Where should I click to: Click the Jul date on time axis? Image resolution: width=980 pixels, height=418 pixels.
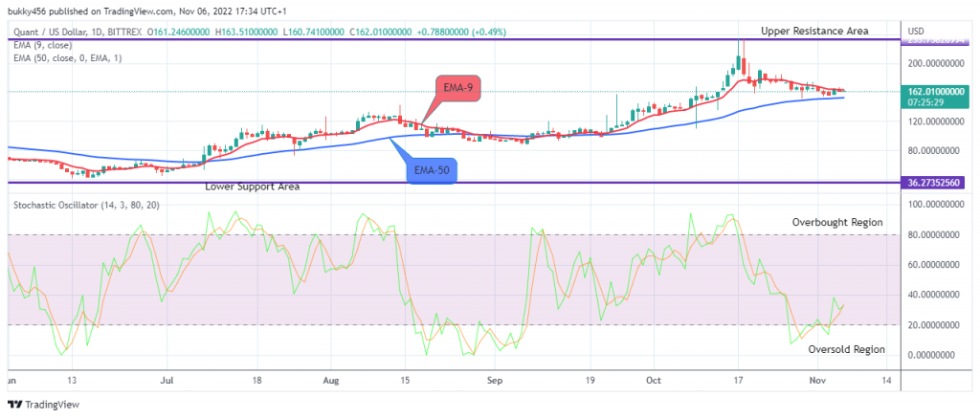click(167, 380)
